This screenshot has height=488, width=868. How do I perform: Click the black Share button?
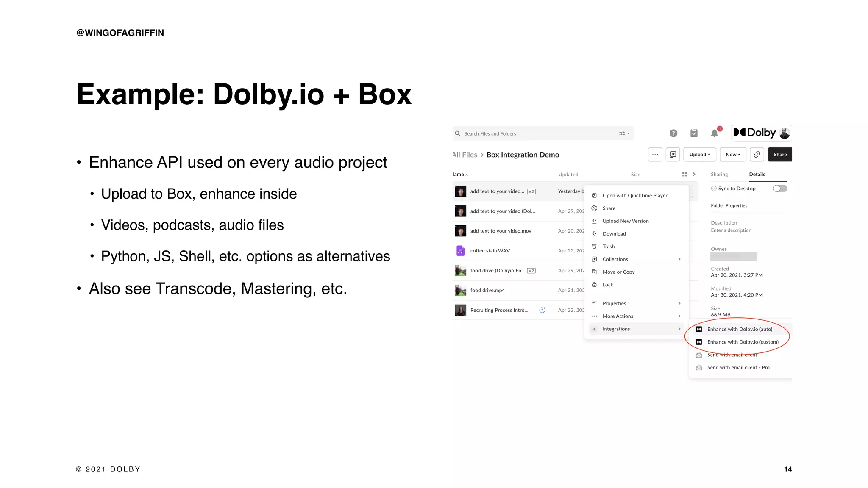coord(780,155)
